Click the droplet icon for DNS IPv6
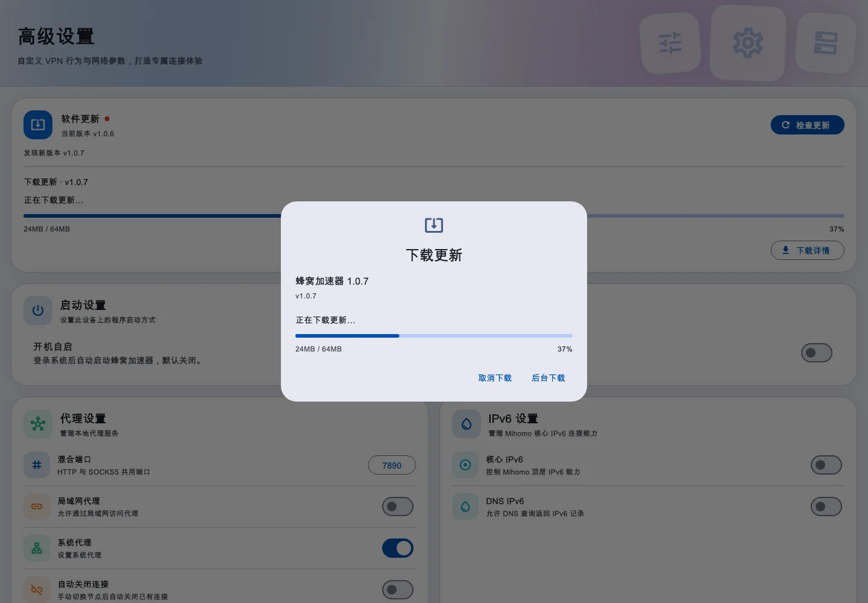 (465, 507)
